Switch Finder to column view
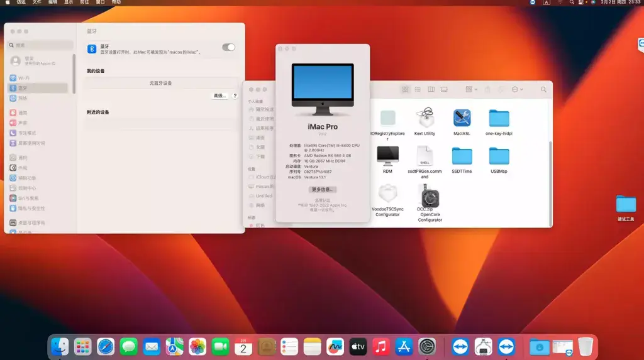This screenshot has height=360, width=644. pyautogui.click(x=431, y=89)
